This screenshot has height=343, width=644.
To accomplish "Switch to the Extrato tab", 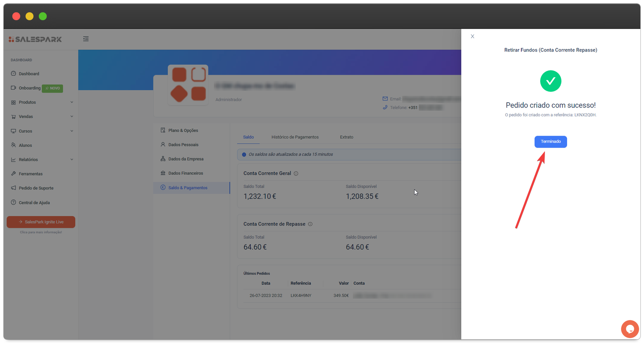I will (x=347, y=137).
